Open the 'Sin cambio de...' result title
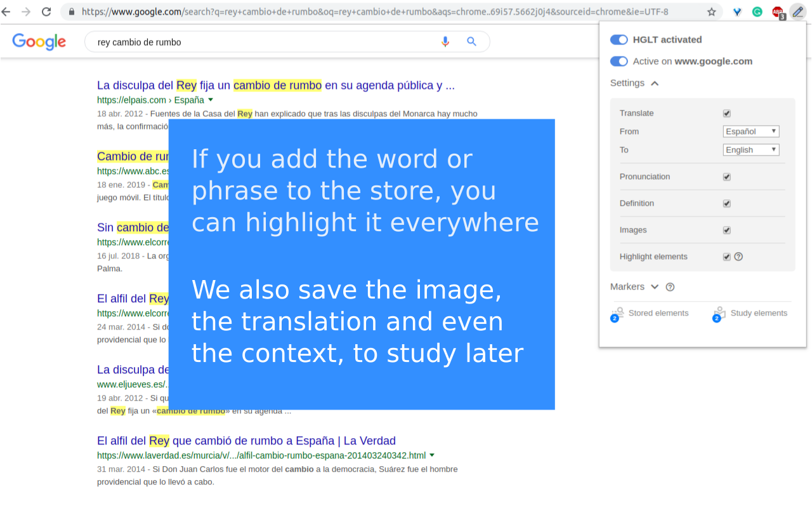The width and height of the screenshot is (812, 508). click(x=133, y=227)
